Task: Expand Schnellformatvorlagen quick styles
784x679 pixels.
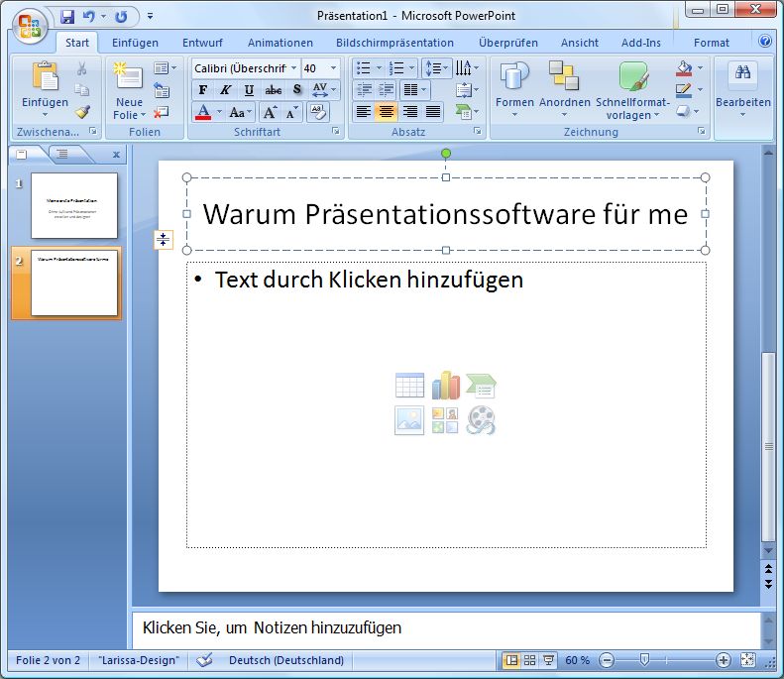Action: pyautogui.click(x=632, y=90)
